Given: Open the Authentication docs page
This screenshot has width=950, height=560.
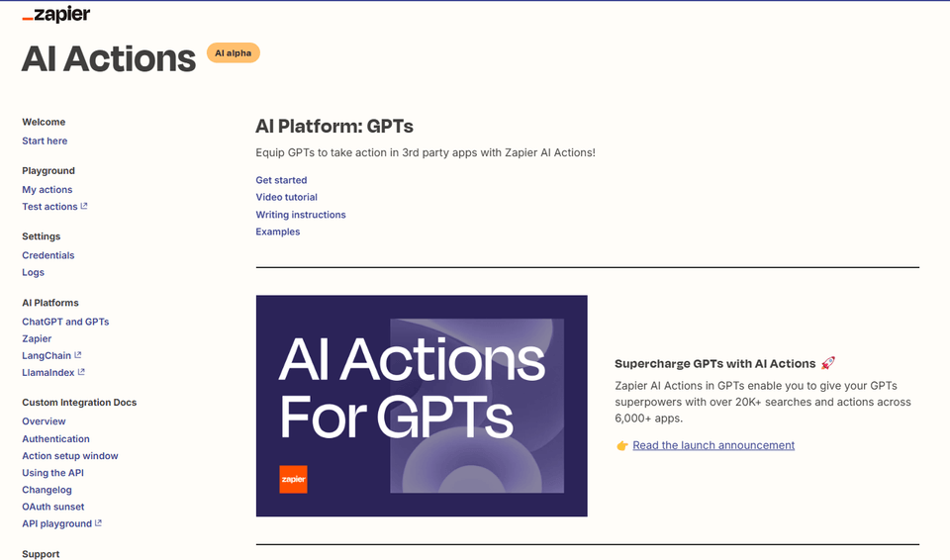Looking at the screenshot, I should click(x=55, y=438).
